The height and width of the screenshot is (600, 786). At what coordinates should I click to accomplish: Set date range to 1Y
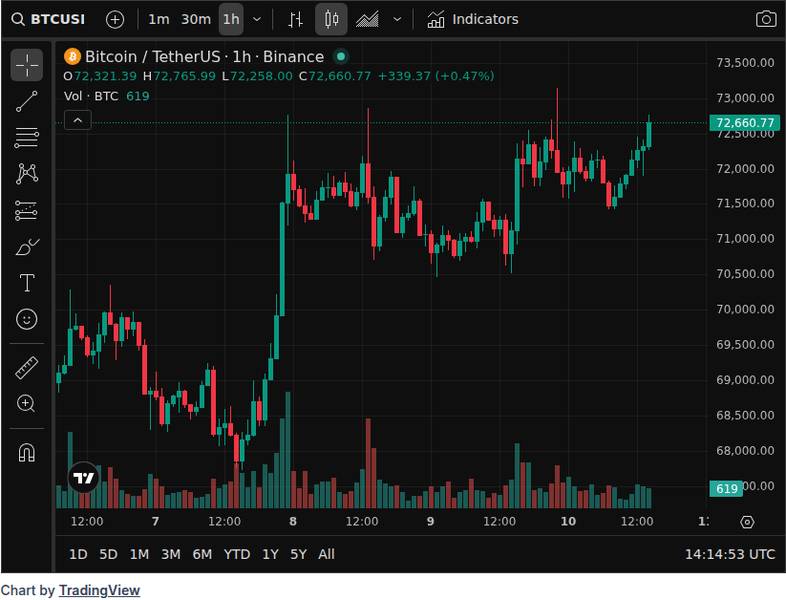click(x=270, y=554)
